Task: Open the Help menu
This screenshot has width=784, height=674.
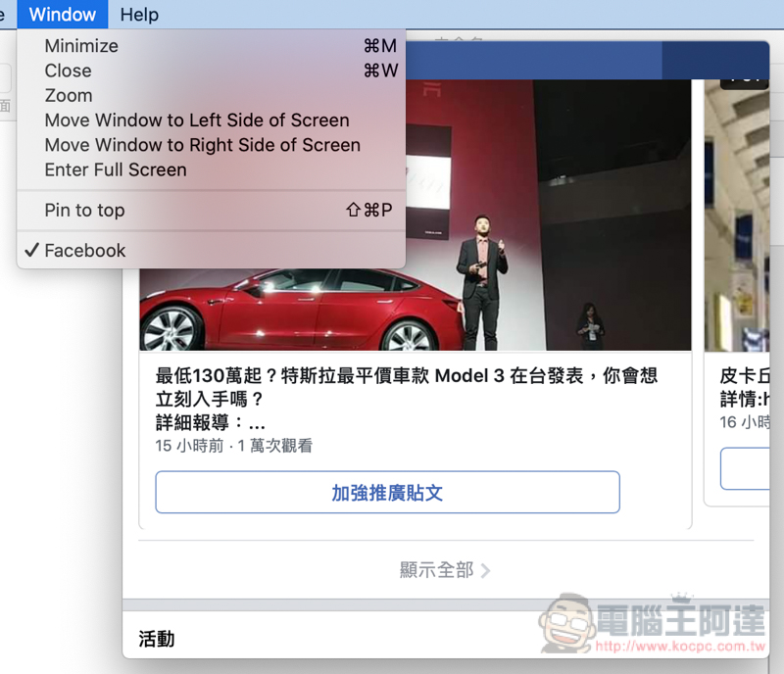Action: (x=139, y=15)
